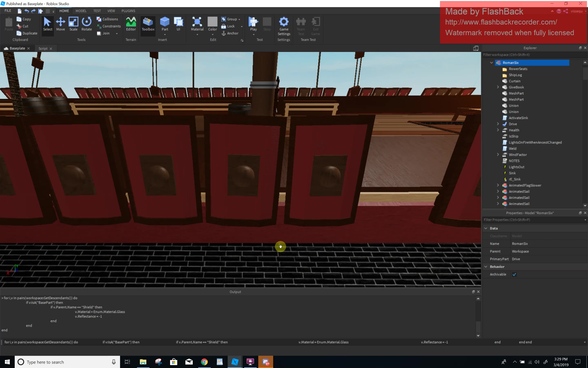Open the Terrain Editor
The image size is (588, 368).
tap(131, 24)
